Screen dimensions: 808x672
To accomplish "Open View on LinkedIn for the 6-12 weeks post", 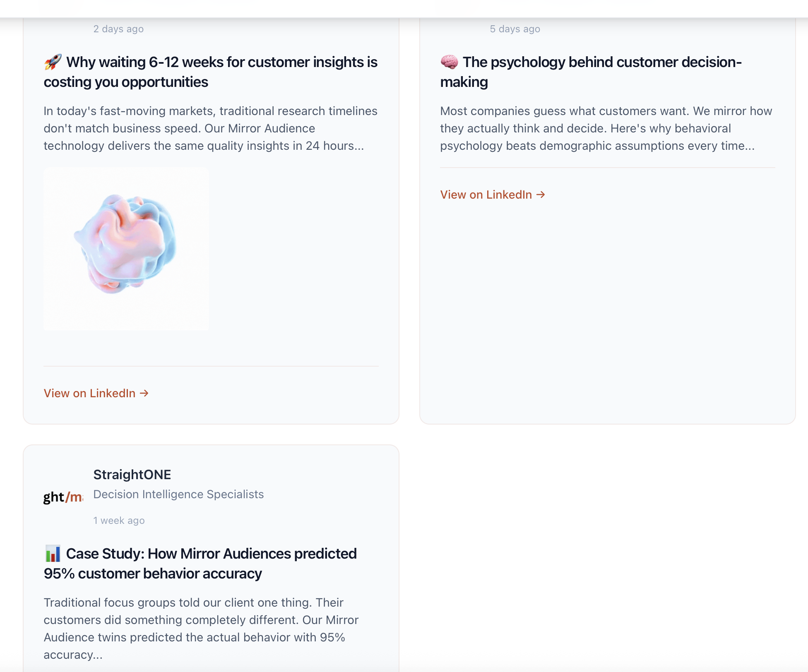I will coord(90,393).
